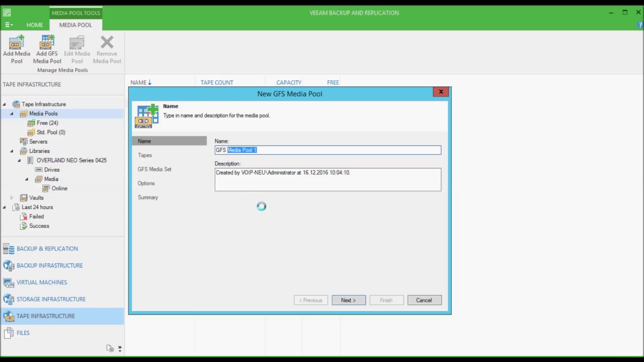Click the Last 24 hours icon

(16, 207)
